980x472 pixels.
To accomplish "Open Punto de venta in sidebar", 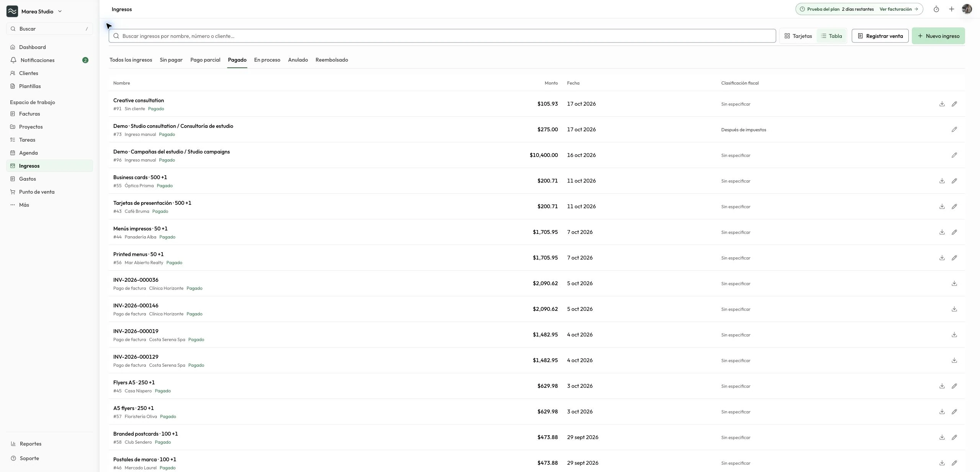I will tap(49, 192).
